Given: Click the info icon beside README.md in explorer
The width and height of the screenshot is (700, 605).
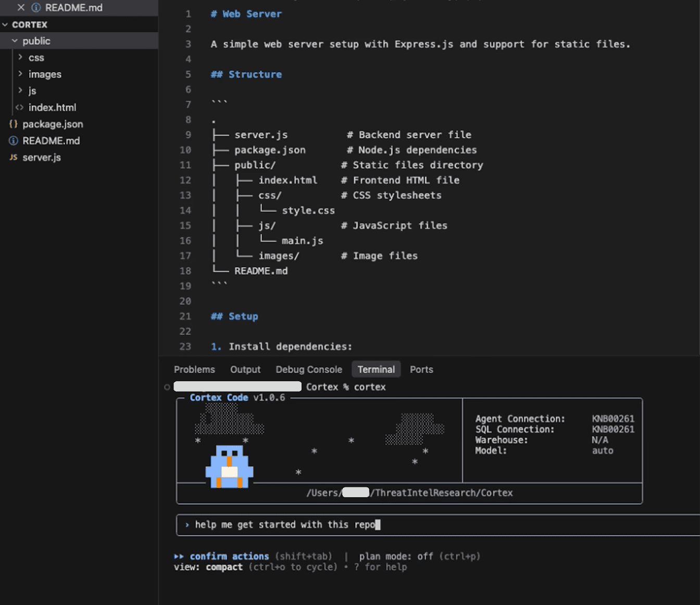Looking at the screenshot, I should (x=14, y=141).
